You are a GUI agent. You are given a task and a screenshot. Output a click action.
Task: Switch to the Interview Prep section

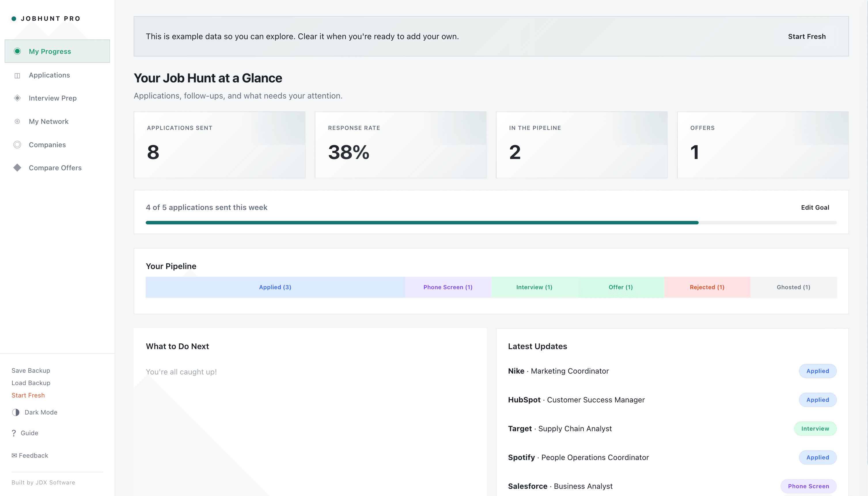pos(52,98)
